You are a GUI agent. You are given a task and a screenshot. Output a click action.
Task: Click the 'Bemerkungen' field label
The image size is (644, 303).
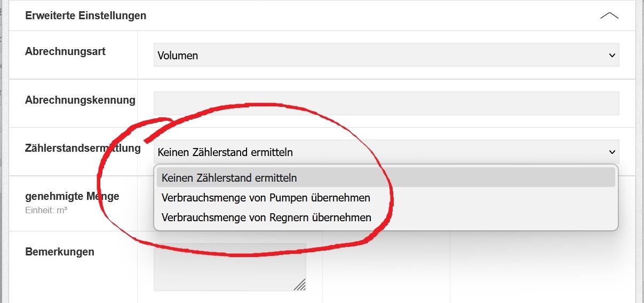coord(60,252)
